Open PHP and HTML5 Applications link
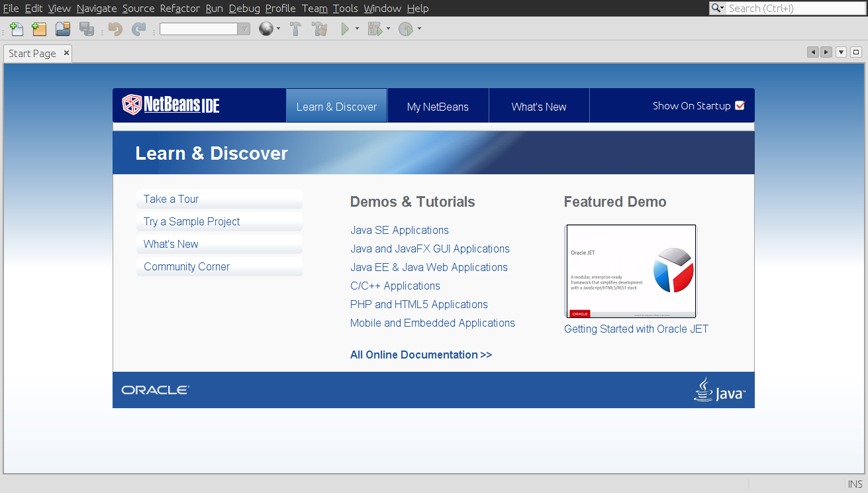 click(419, 304)
